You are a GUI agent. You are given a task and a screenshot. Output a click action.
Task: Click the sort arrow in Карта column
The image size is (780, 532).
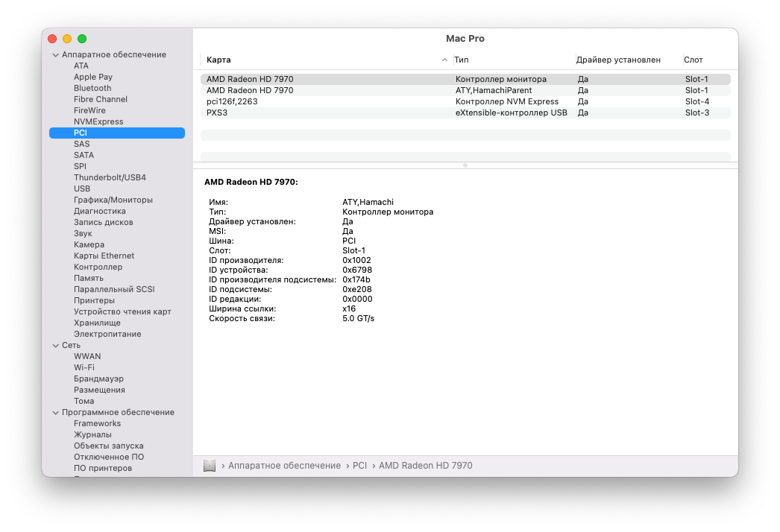click(x=444, y=60)
